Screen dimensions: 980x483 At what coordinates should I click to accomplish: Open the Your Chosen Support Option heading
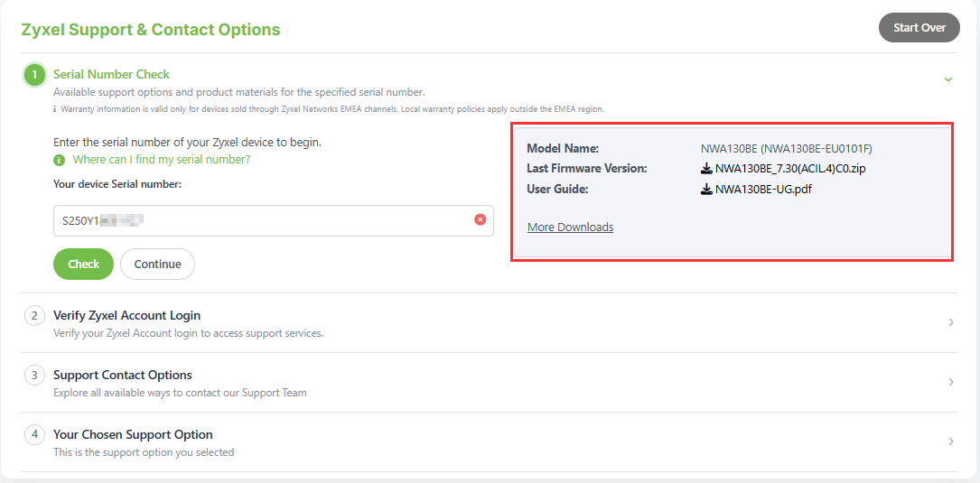[133, 434]
